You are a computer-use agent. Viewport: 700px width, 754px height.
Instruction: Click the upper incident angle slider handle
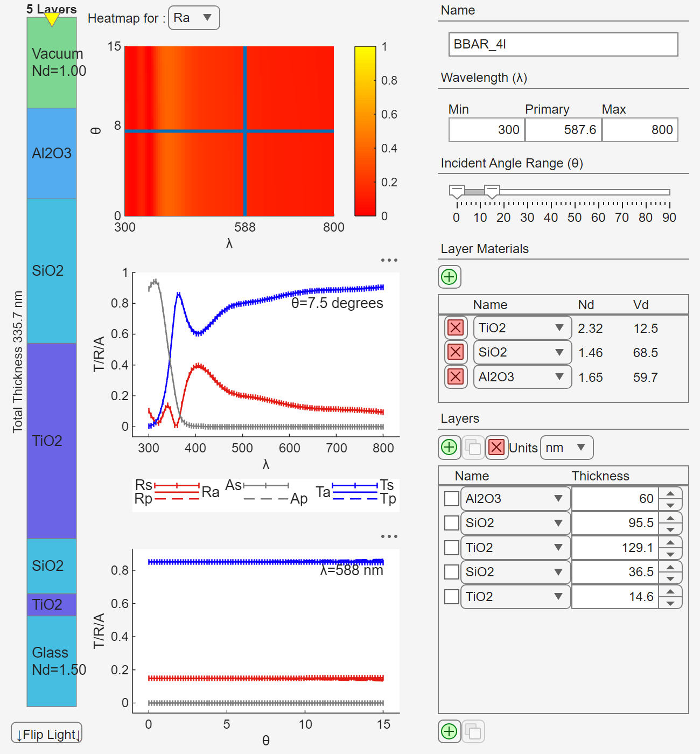tap(492, 191)
